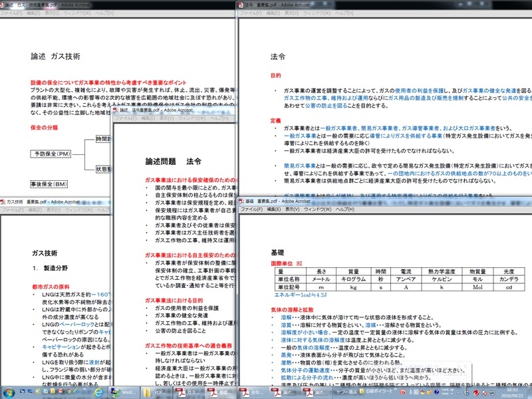
Task: Click the table cell キログラム
Action: (353, 279)
